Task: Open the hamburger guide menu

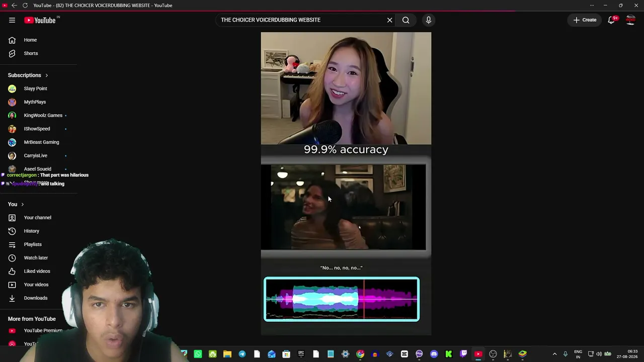Action: pos(12,20)
